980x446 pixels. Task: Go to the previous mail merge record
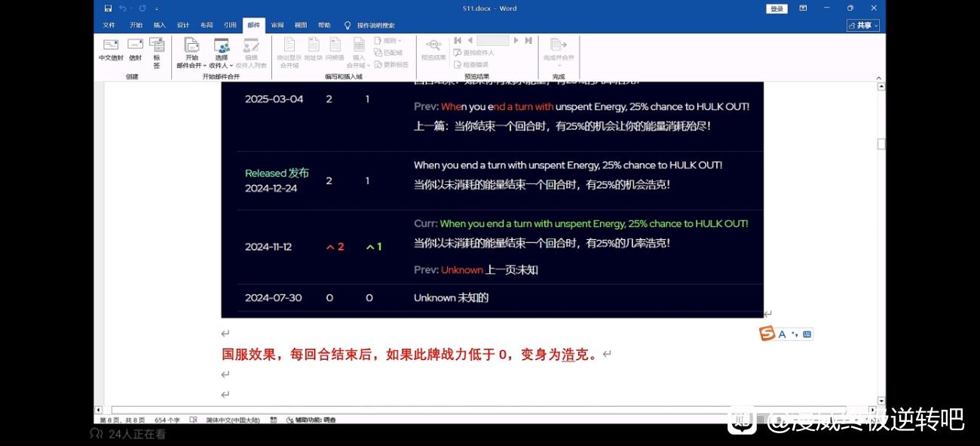point(470,41)
